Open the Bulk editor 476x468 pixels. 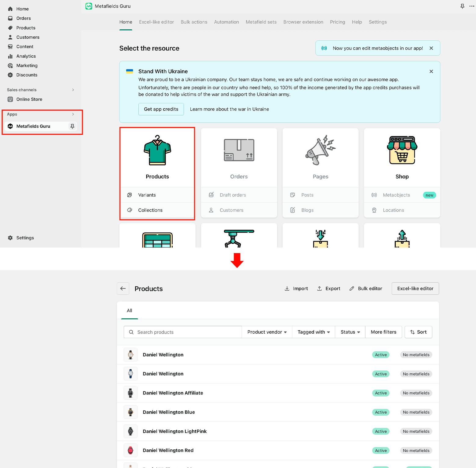pyautogui.click(x=366, y=288)
